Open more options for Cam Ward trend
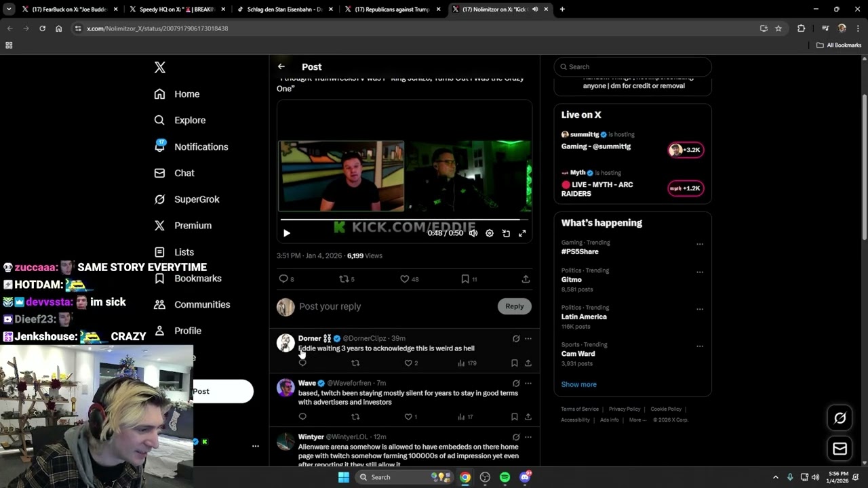Image resolution: width=868 pixels, height=488 pixels. point(700,346)
